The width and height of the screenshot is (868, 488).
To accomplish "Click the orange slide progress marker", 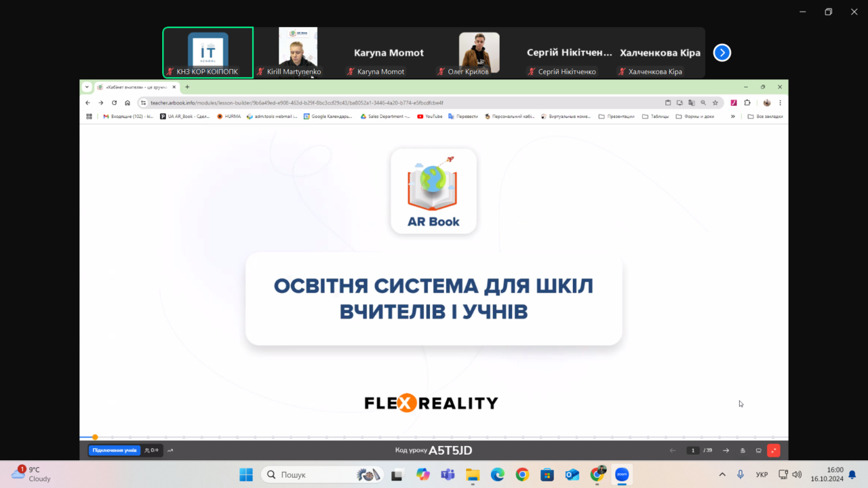I will click(x=95, y=437).
